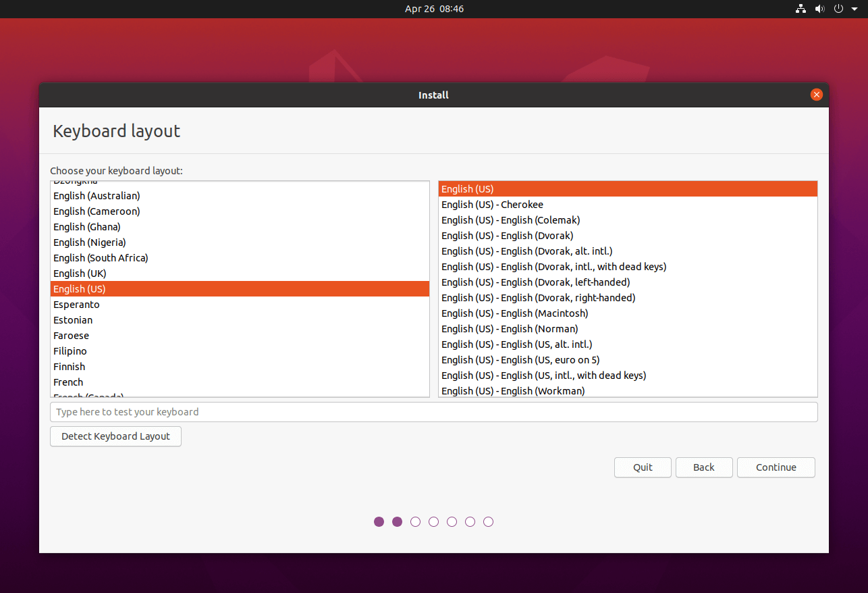This screenshot has height=593, width=868.
Task: Choose Faroese layout
Action: (x=240, y=336)
